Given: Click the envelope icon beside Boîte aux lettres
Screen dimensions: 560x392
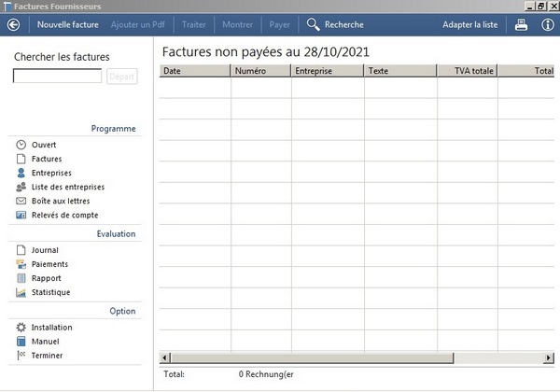Looking at the screenshot, I should (x=21, y=201).
